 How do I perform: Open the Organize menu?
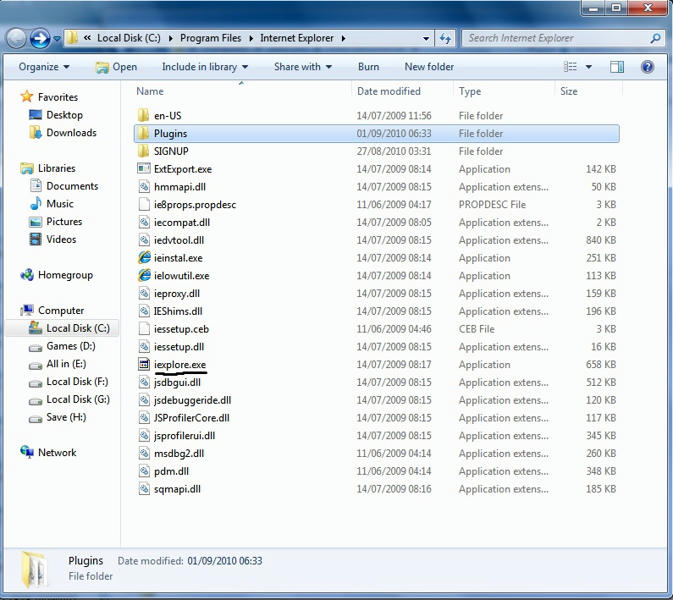click(x=44, y=67)
